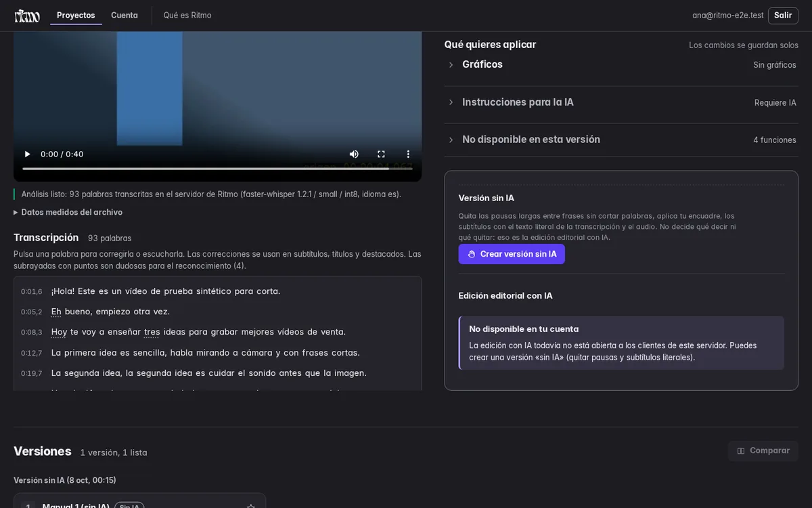812x508 pixels.
Task: Open video player more options menu
Action: click(408, 154)
